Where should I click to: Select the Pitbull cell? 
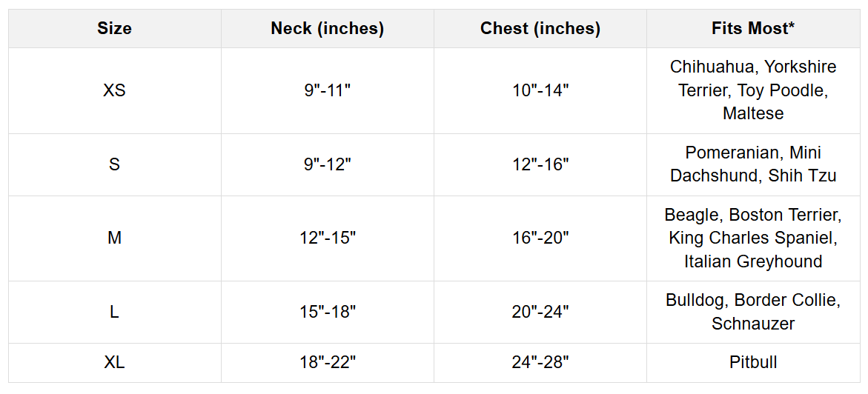pos(752,362)
